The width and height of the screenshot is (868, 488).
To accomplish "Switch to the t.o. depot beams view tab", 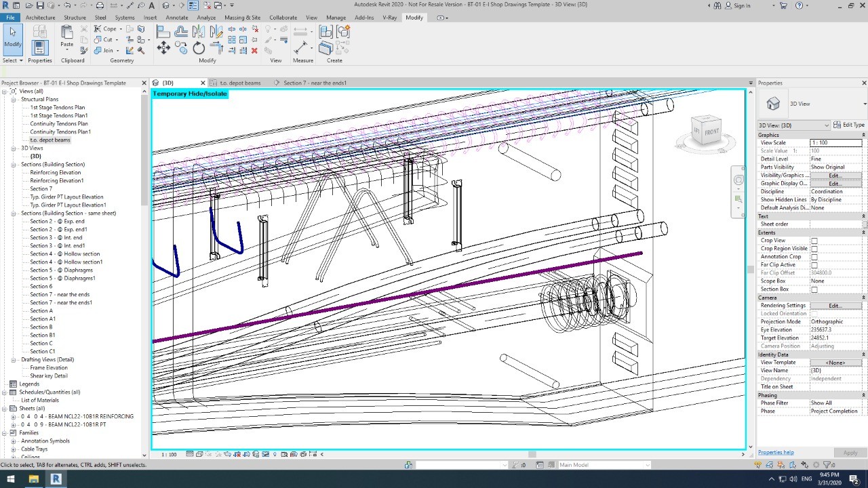I will [239, 83].
